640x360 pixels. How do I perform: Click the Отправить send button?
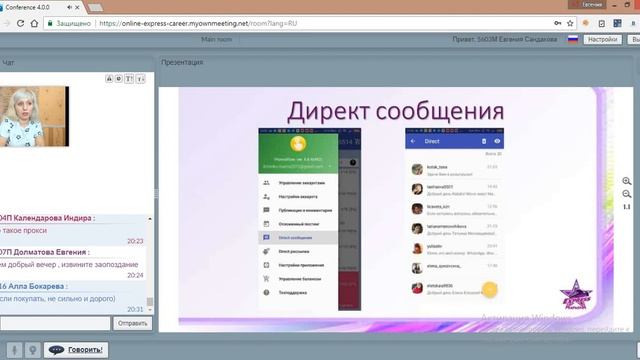[133, 323]
